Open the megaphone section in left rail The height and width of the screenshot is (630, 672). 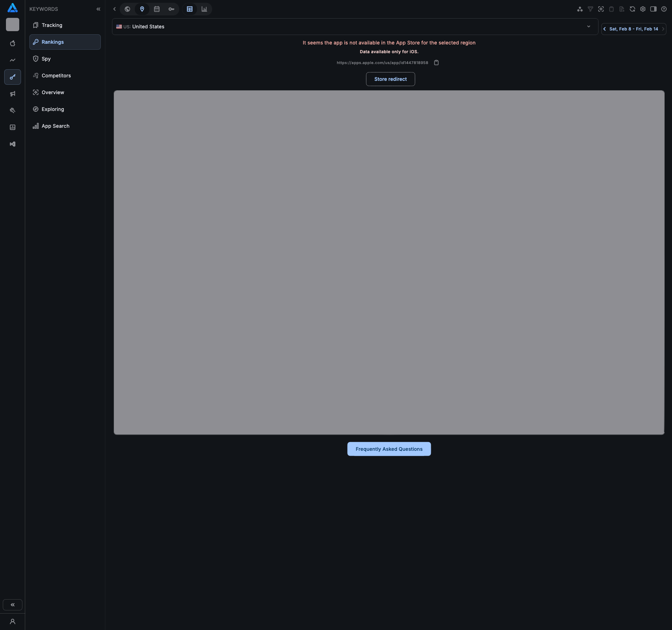click(x=13, y=94)
